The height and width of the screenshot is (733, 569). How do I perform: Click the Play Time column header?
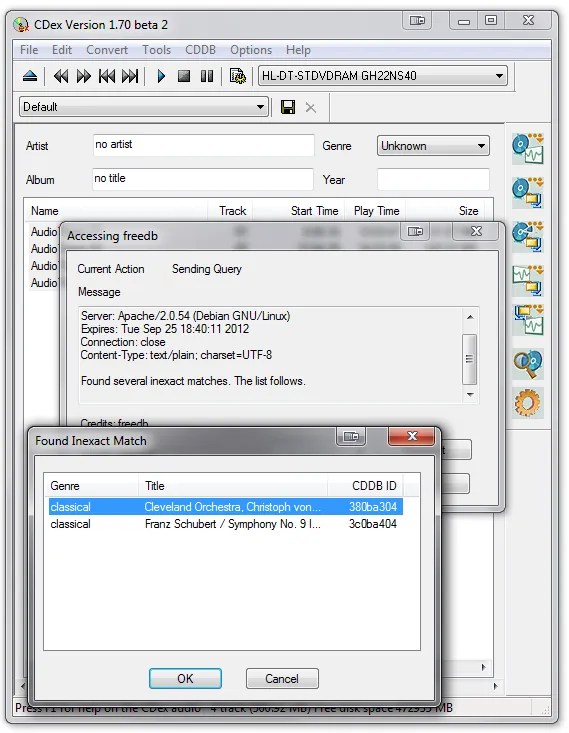point(375,211)
